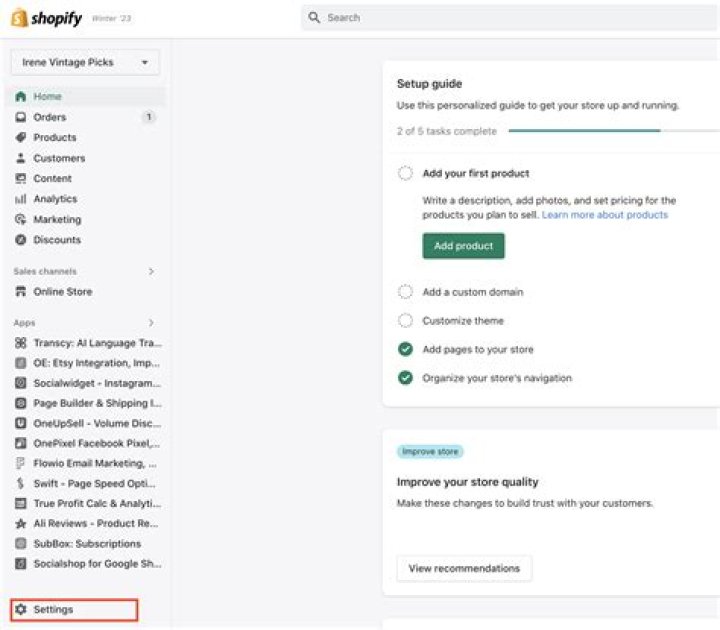Expand the 'Add pages to your store' task

pos(478,349)
